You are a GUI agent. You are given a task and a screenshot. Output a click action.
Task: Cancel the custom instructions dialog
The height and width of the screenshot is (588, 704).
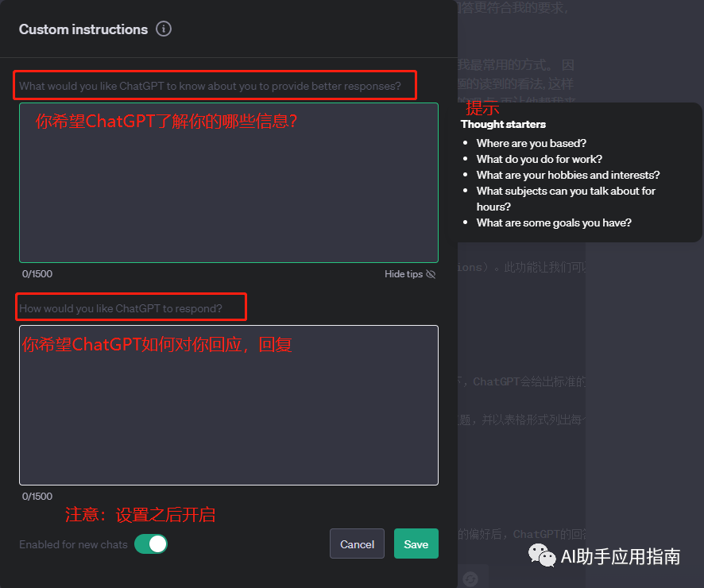[x=357, y=544]
